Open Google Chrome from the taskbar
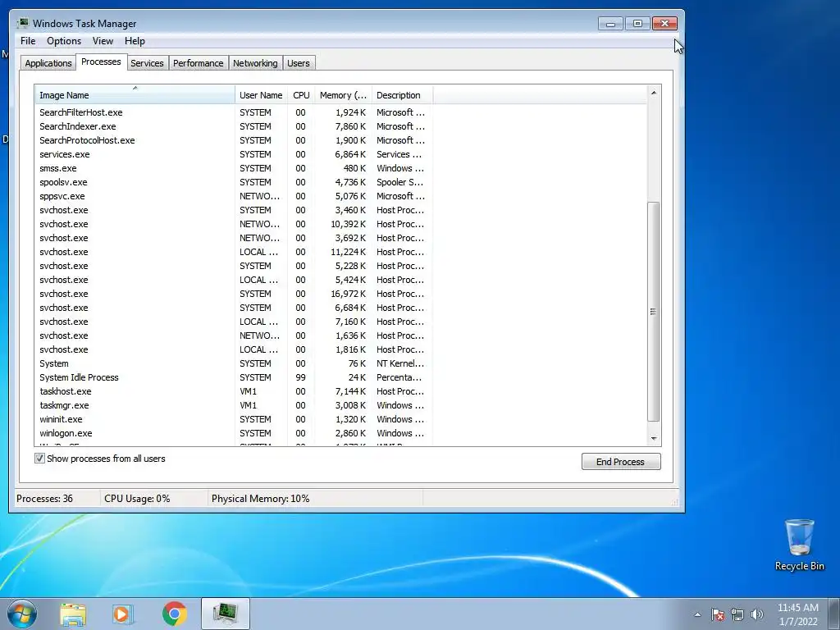The width and height of the screenshot is (840, 630). pos(174,614)
